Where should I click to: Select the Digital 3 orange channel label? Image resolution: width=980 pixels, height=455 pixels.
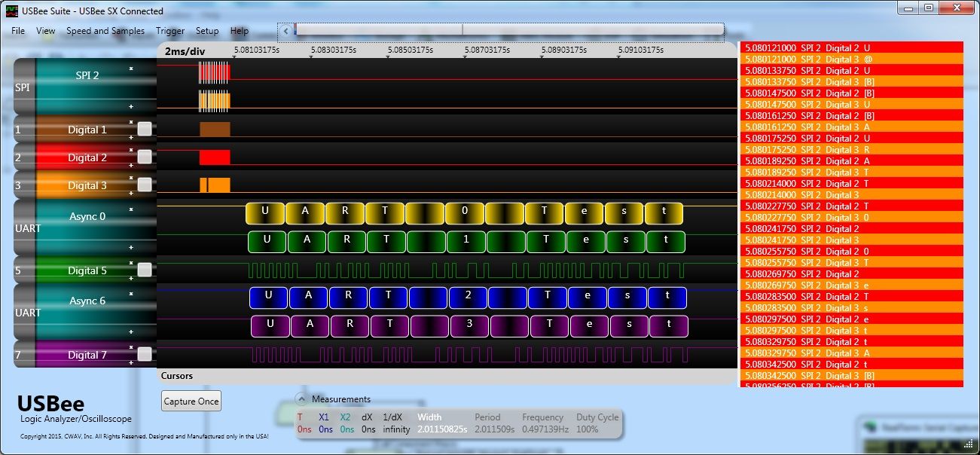pos(87,185)
